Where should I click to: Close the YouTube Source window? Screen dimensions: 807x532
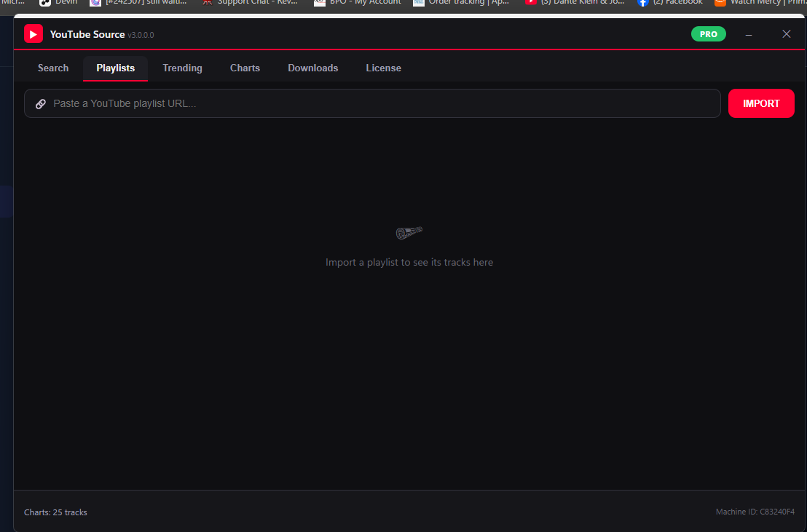787,34
